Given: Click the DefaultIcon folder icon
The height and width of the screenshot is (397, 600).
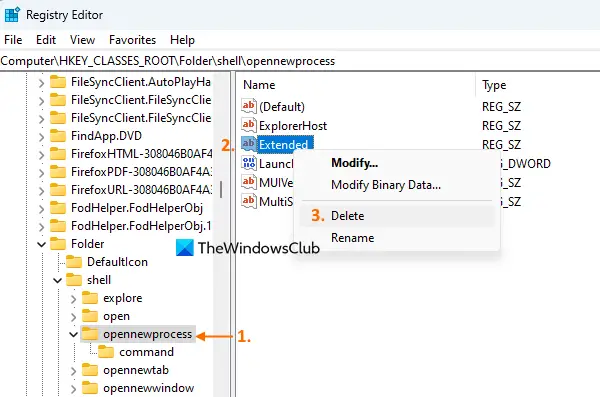Looking at the screenshot, I should click(x=74, y=262).
